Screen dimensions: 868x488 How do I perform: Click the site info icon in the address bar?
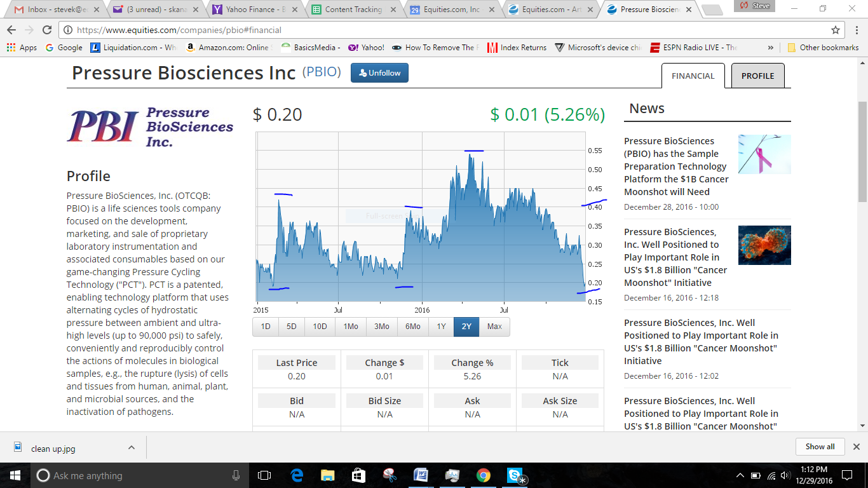[68, 30]
